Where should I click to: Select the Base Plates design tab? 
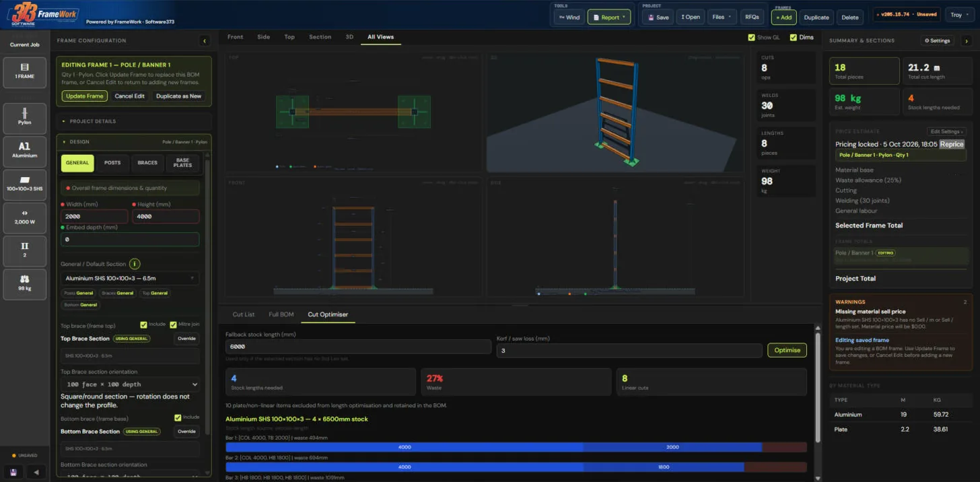coord(182,163)
